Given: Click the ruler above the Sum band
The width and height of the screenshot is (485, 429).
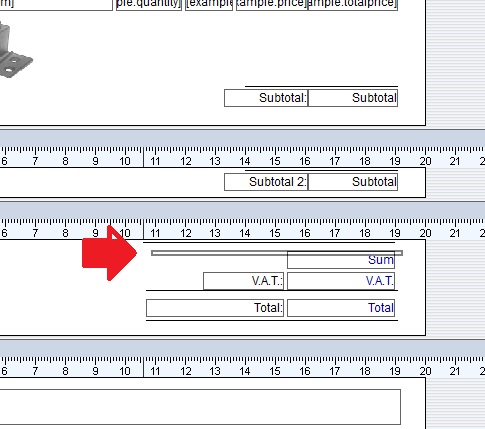Looking at the screenshot, I should (242, 229).
